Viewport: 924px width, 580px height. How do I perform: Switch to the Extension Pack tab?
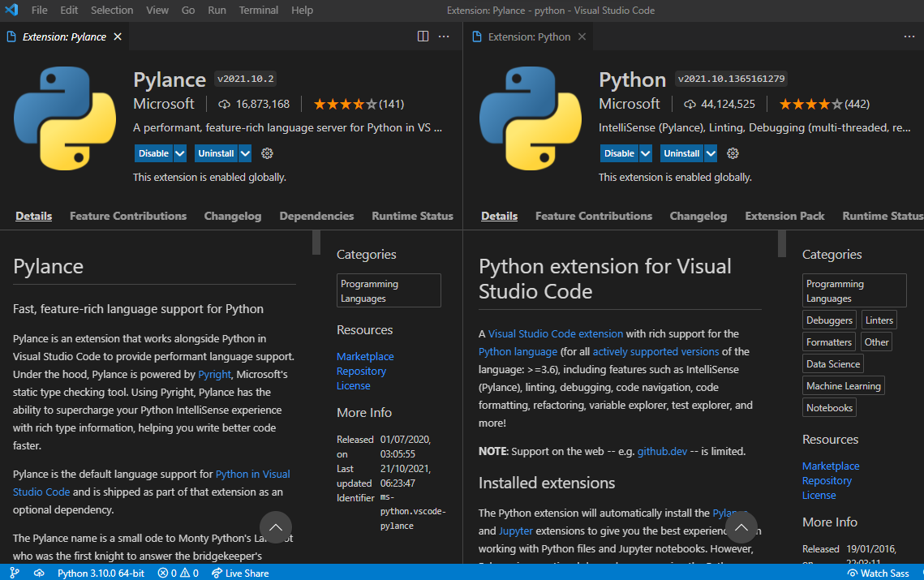[784, 216]
